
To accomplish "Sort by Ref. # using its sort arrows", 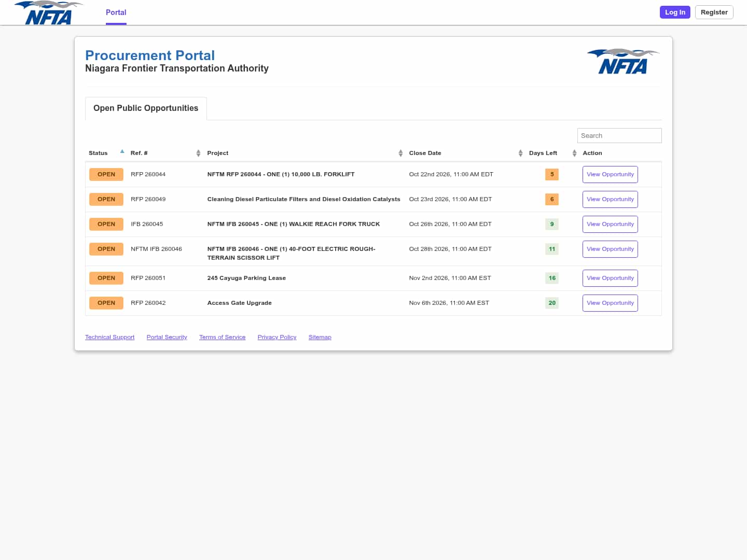I will (x=198, y=153).
